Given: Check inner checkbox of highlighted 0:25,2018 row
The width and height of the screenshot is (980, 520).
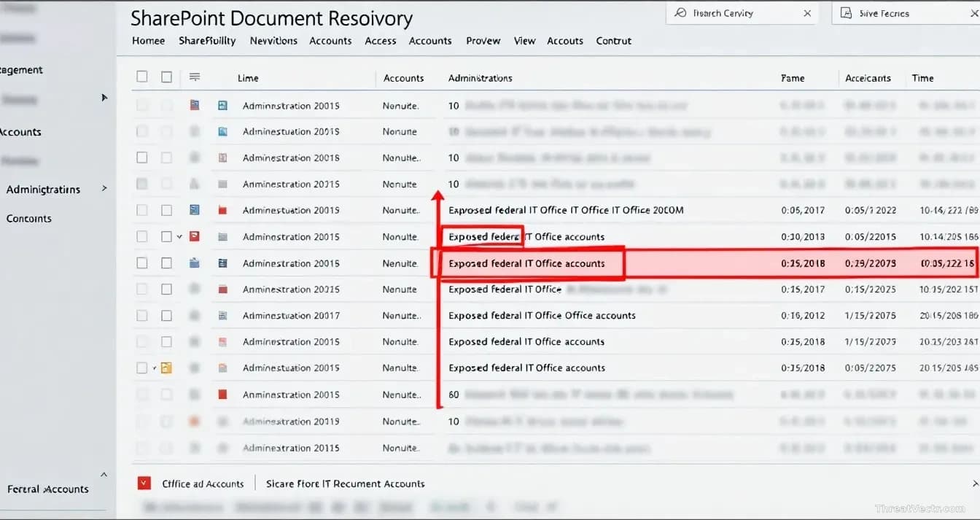Looking at the screenshot, I should click(x=167, y=263).
